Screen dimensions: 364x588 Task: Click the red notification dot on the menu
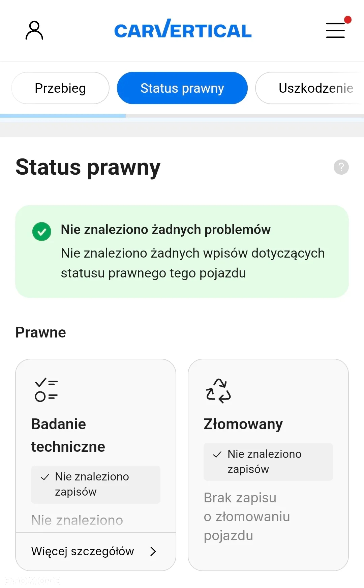pos(348,20)
